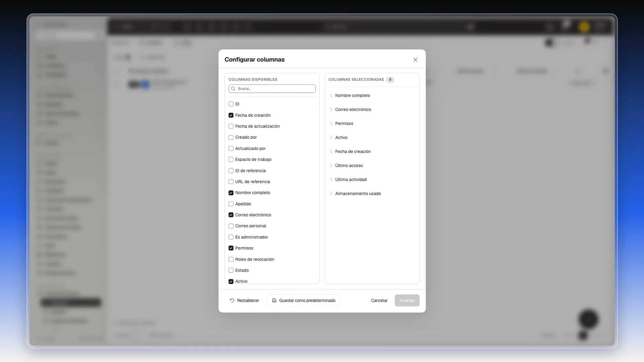This screenshot has height=362, width=644.
Task: Check Roles de revocación column
Action: click(x=231, y=259)
